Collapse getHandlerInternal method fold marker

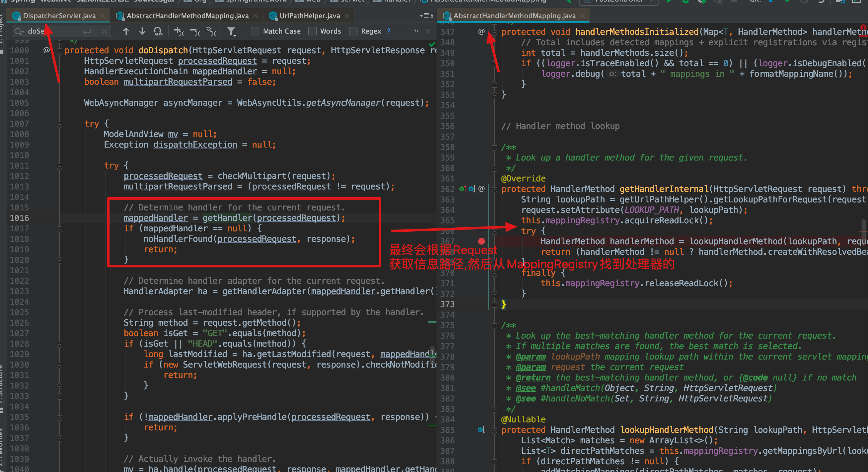pyautogui.click(x=494, y=189)
